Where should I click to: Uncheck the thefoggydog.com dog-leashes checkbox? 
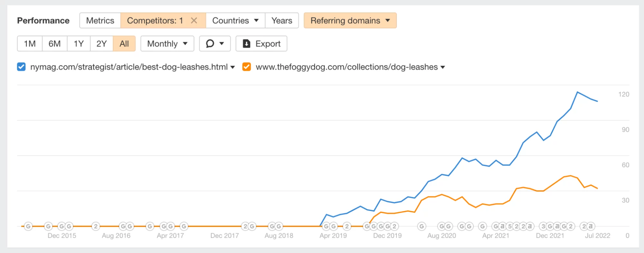click(x=246, y=67)
